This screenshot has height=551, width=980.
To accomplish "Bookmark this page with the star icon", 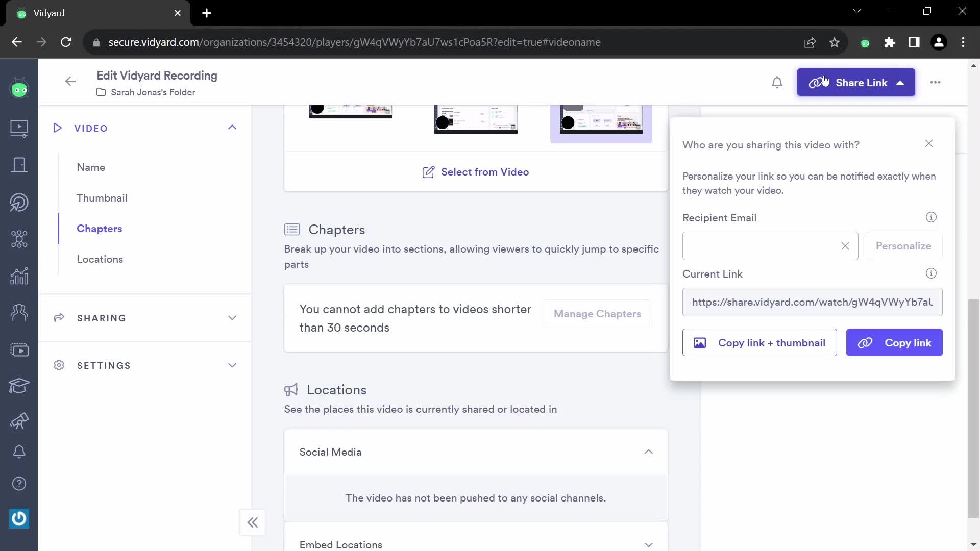I will (835, 42).
